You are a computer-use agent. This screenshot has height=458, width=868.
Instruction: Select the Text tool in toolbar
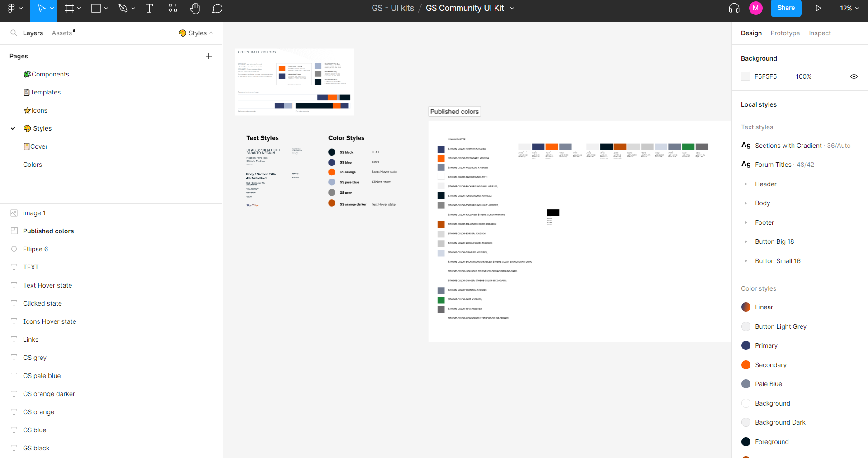click(x=149, y=8)
